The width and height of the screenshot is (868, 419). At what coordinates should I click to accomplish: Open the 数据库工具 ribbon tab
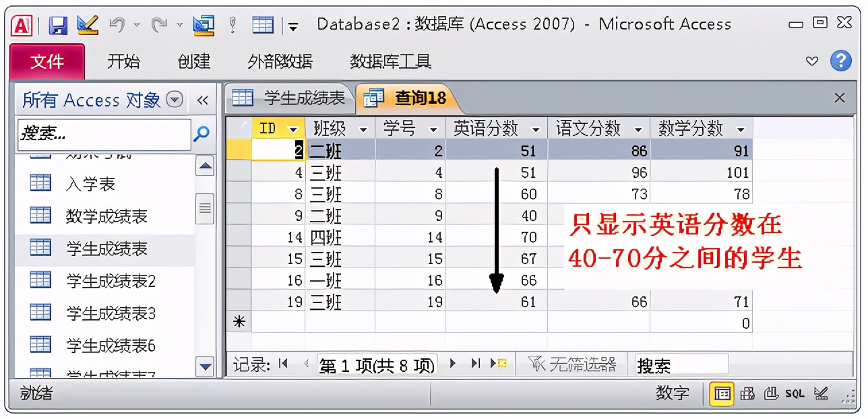point(390,61)
